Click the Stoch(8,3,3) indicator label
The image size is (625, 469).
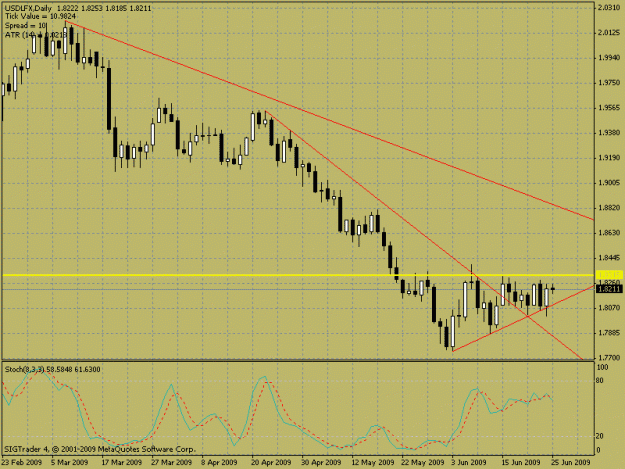pos(52,369)
